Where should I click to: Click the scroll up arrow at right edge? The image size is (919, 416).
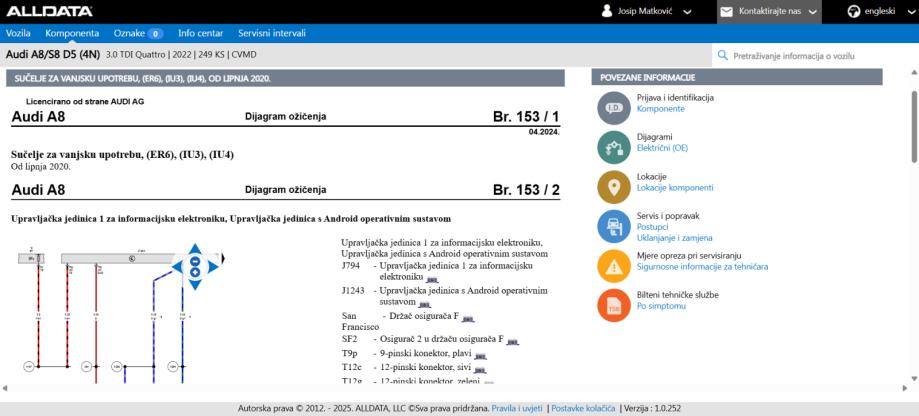click(914, 72)
